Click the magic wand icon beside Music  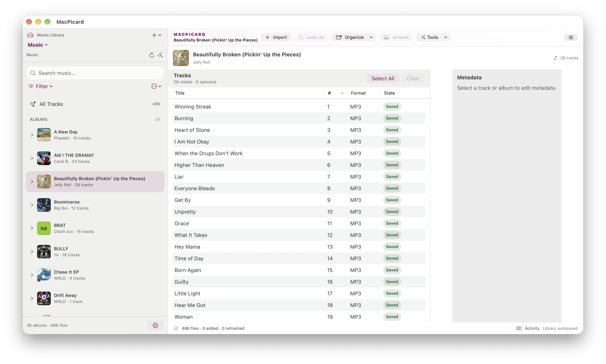tap(160, 55)
